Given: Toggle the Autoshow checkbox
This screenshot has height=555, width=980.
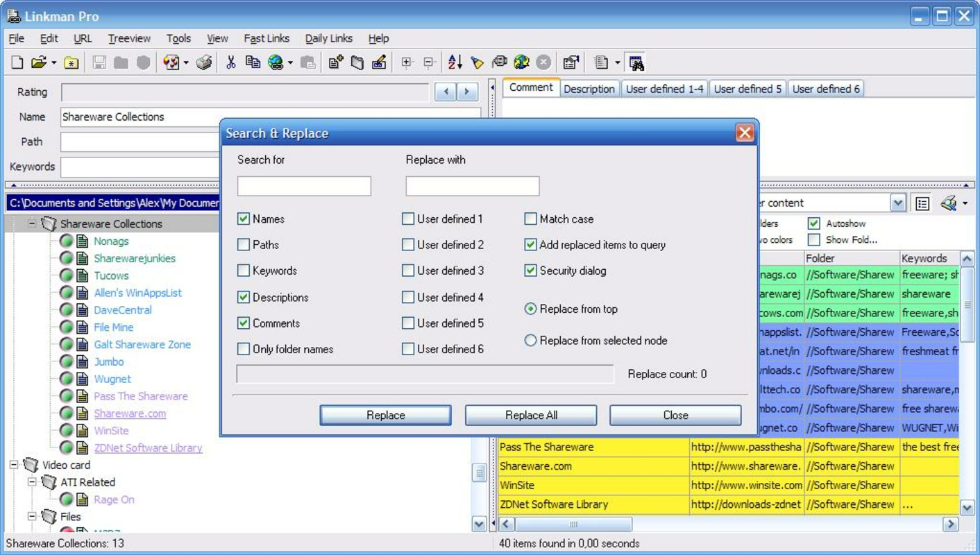Looking at the screenshot, I should (x=814, y=223).
